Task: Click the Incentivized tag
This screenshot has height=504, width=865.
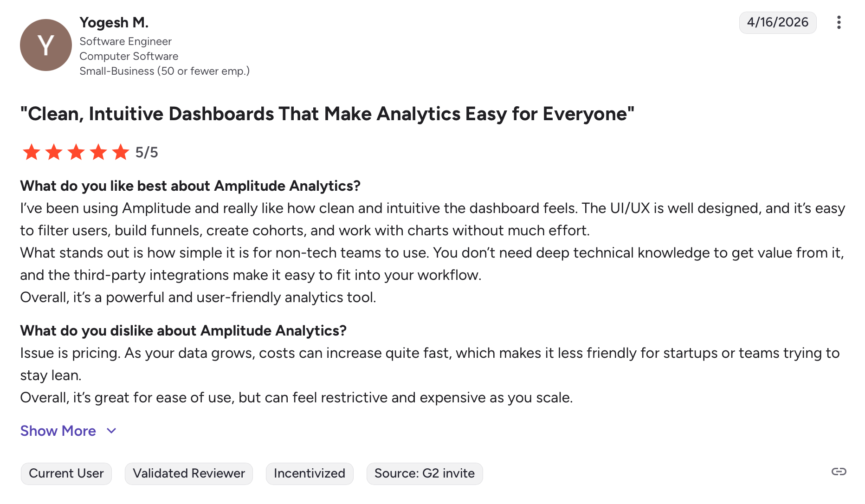Action: tap(309, 473)
